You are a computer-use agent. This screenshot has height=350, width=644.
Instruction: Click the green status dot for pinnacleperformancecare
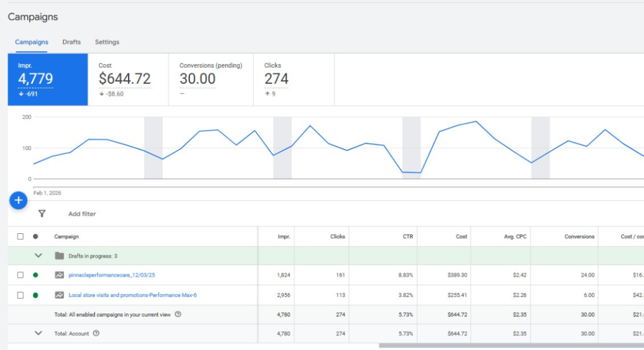(37, 275)
